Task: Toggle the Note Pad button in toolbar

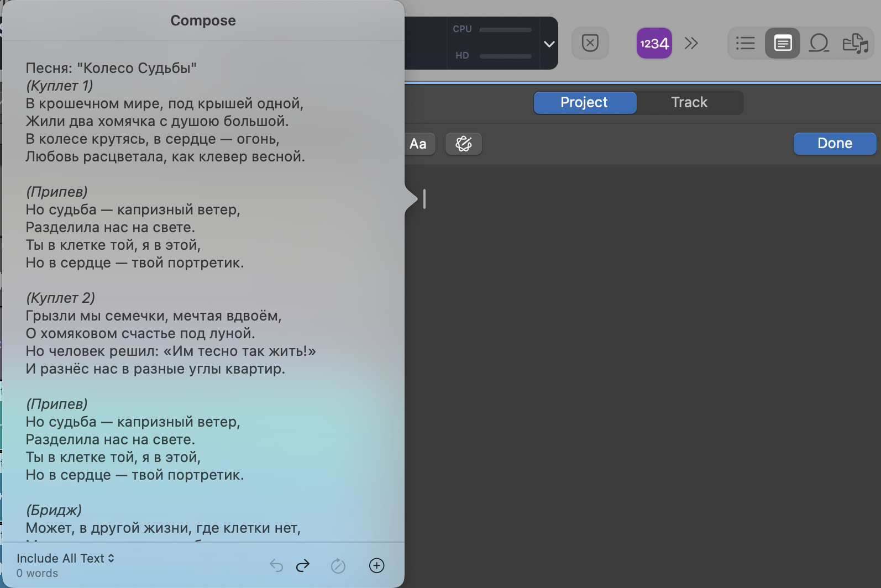Action: click(783, 43)
